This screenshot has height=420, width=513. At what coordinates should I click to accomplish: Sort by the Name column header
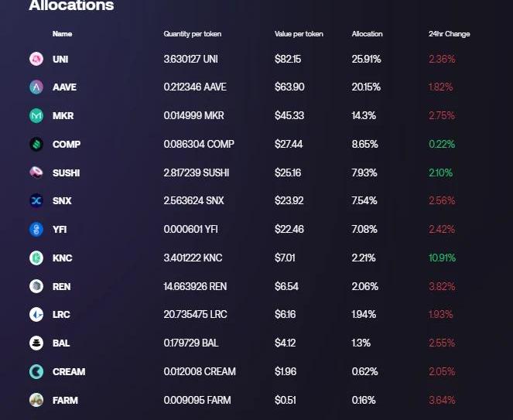pos(62,34)
